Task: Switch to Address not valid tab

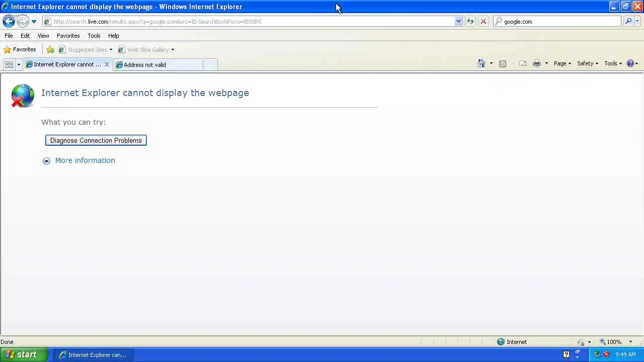Action: pyautogui.click(x=157, y=64)
